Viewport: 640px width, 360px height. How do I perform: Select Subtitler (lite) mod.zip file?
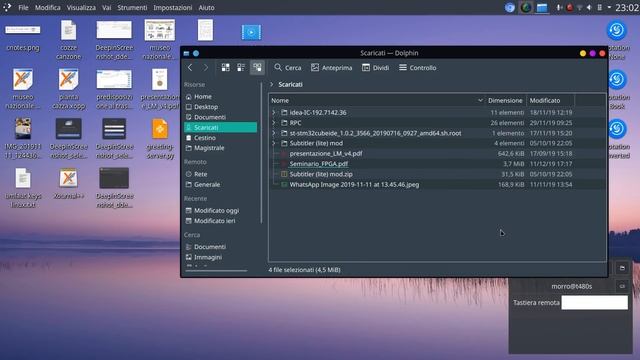coord(321,174)
